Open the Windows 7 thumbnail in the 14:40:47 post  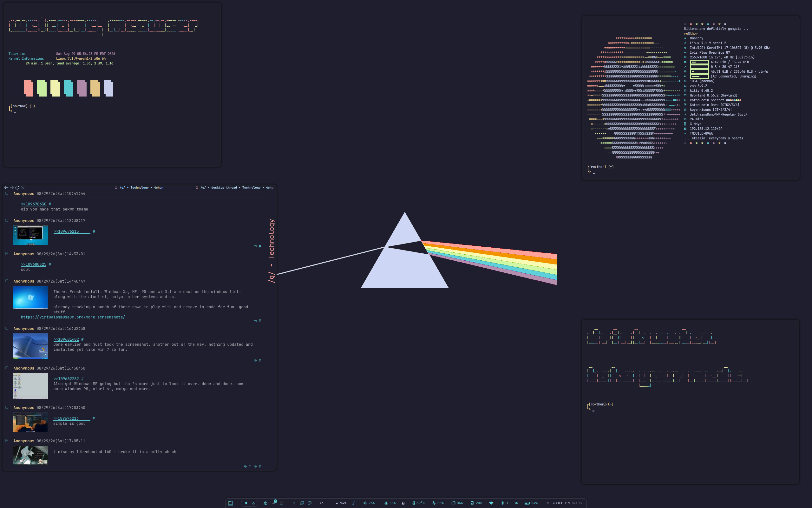pos(30,297)
